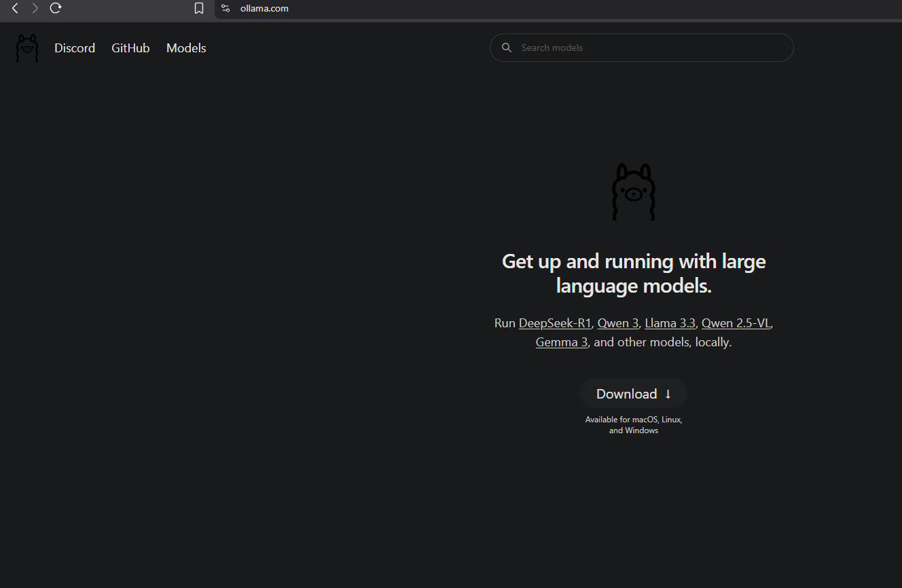Click the 'Available for macOS, Linux' note

tap(634, 425)
